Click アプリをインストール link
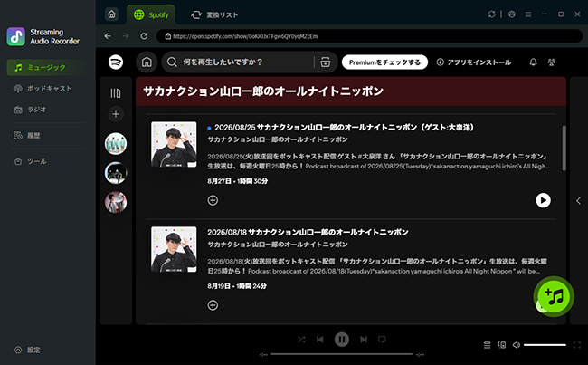Viewport: 588px width, 365px height. click(474, 62)
